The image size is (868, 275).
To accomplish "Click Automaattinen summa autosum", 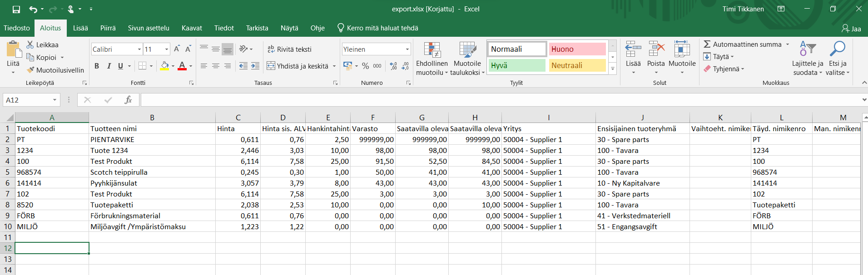I will pos(743,44).
